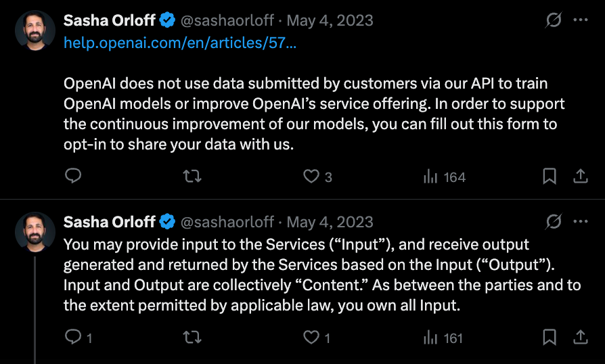Bookmark the first tweet
The width and height of the screenshot is (605, 364).
coord(550,177)
